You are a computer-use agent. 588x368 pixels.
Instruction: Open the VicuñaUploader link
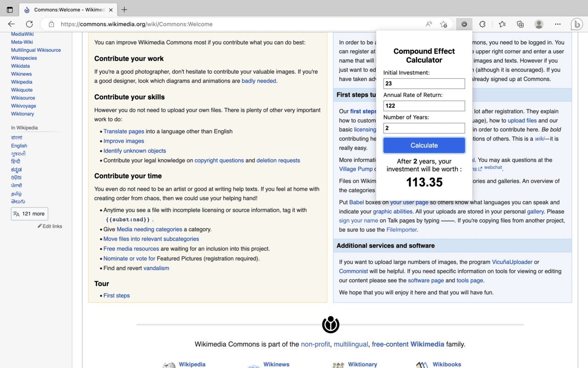point(512,262)
